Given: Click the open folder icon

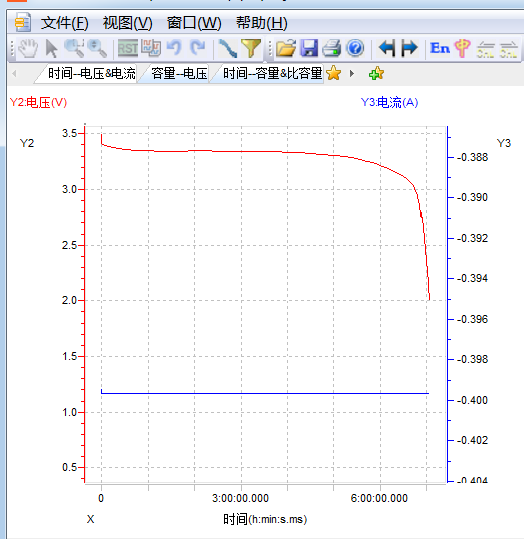Looking at the screenshot, I should (x=286, y=48).
